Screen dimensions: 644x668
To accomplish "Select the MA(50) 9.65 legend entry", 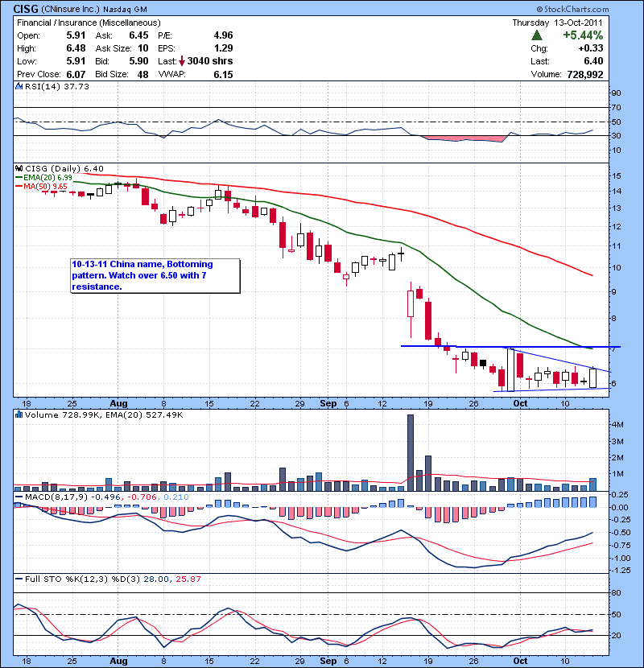I will coord(42,187).
